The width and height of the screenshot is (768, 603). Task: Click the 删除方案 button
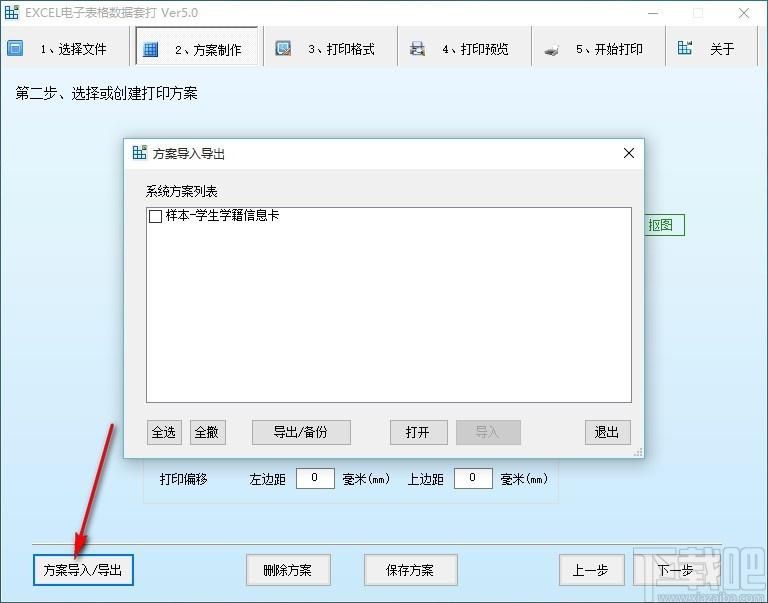288,570
